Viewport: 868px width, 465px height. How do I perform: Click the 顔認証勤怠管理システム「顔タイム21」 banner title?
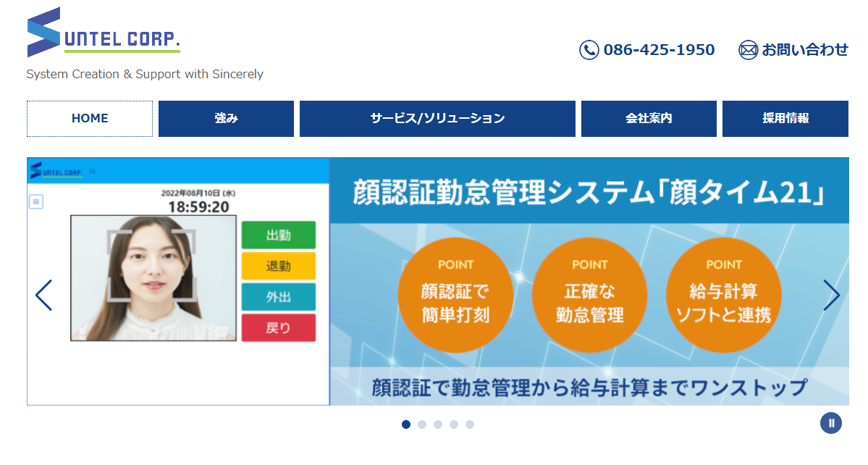pos(589,192)
